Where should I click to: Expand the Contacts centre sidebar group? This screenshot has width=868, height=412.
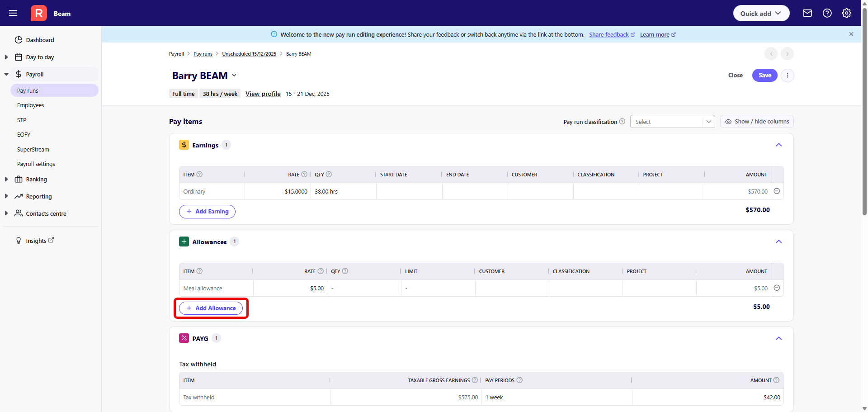(6, 213)
